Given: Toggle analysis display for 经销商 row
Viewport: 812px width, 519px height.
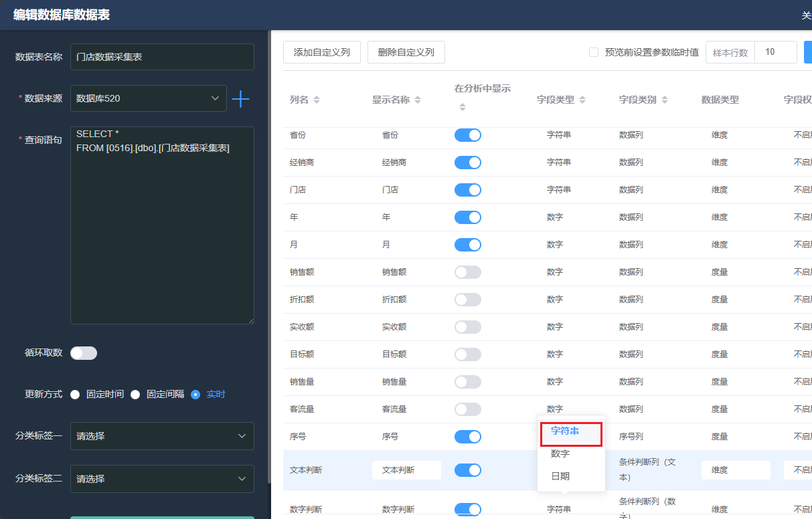Looking at the screenshot, I should [x=468, y=163].
